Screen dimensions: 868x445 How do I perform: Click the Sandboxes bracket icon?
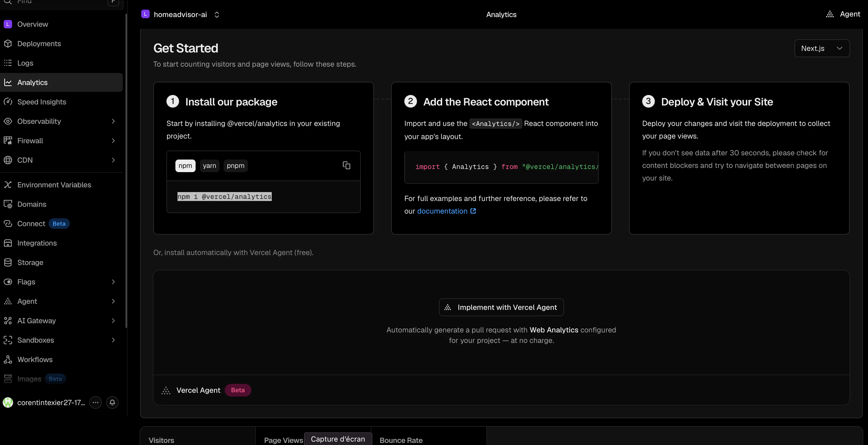(8, 340)
